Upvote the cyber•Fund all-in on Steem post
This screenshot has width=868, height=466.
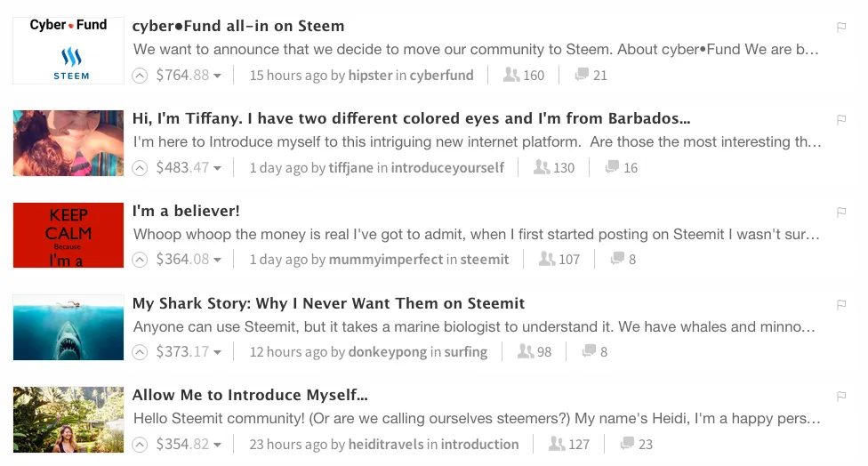140,76
